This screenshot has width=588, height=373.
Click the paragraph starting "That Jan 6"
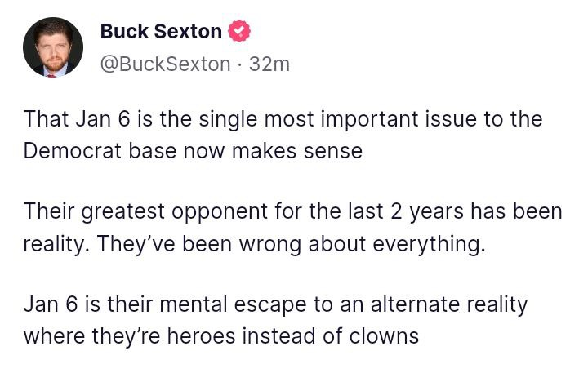tap(283, 135)
